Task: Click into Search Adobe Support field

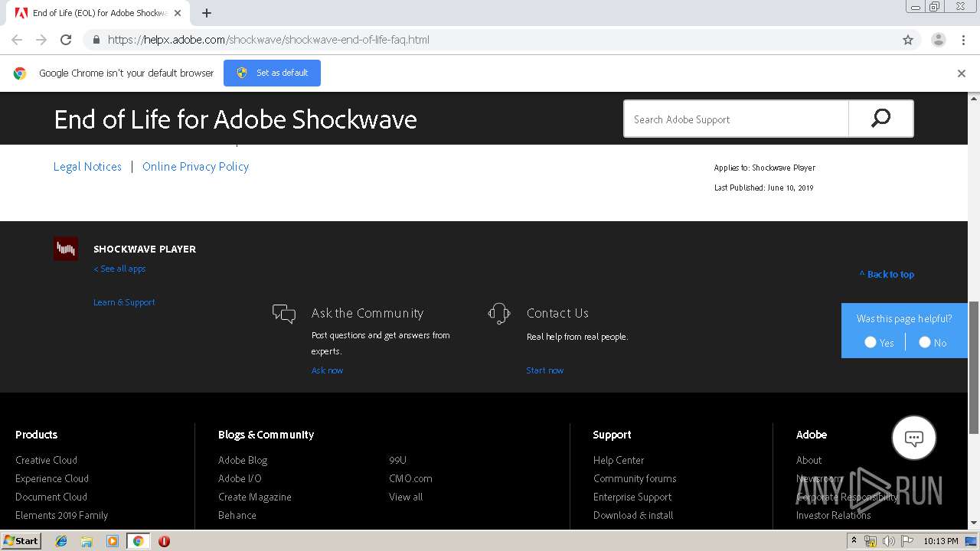Action: pos(736,119)
